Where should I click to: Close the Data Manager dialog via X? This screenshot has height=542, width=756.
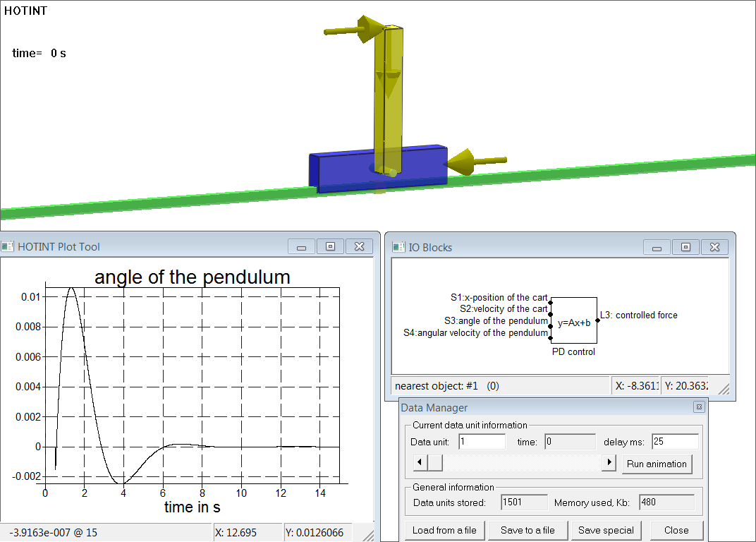(698, 407)
